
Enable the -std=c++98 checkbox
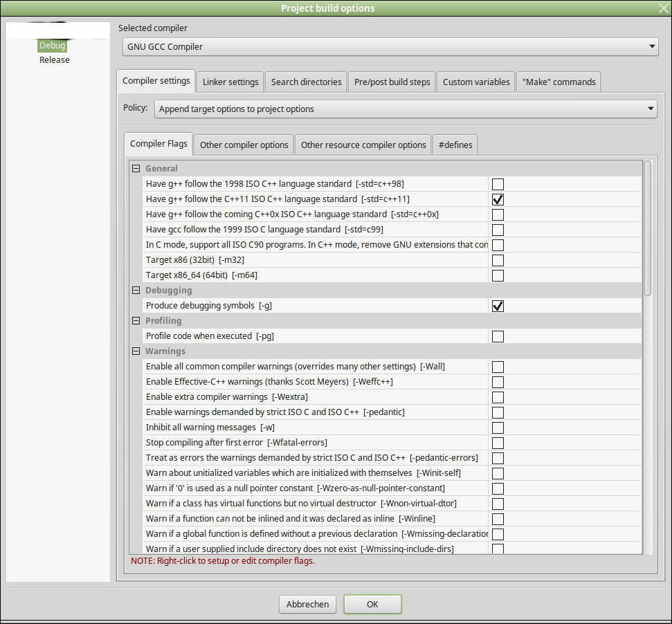pyautogui.click(x=498, y=184)
